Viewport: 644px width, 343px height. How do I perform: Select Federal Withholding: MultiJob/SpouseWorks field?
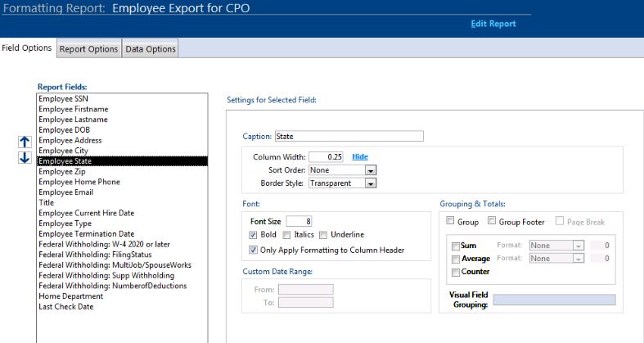[x=122, y=265]
